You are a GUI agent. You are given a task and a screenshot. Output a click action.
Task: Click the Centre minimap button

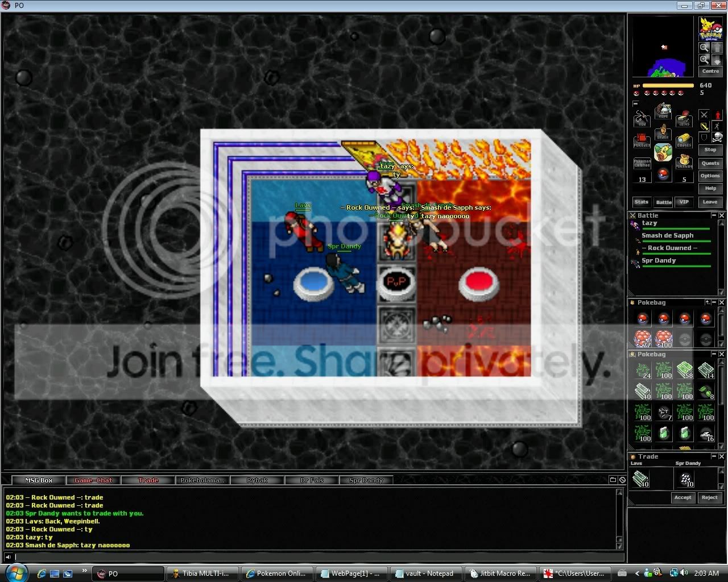pyautogui.click(x=710, y=72)
